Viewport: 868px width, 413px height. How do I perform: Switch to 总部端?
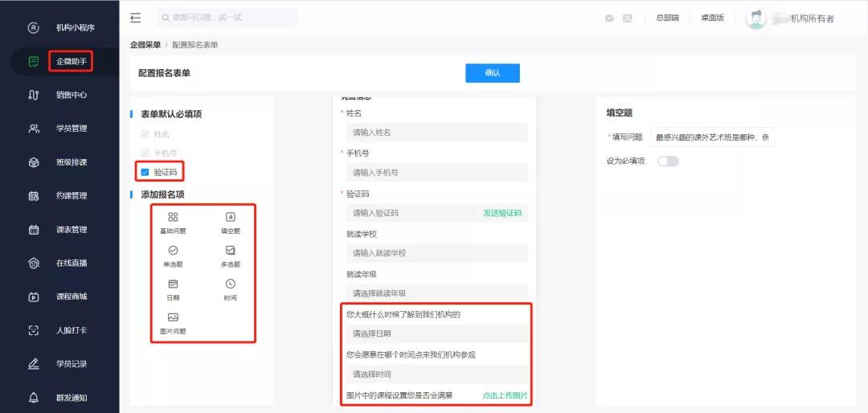coord(668,18)
